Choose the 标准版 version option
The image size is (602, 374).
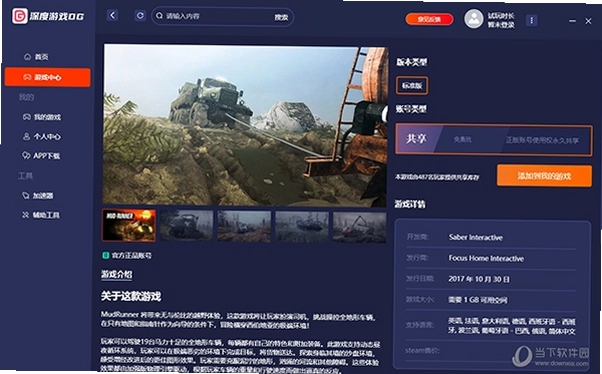click(x=412, y=85)
